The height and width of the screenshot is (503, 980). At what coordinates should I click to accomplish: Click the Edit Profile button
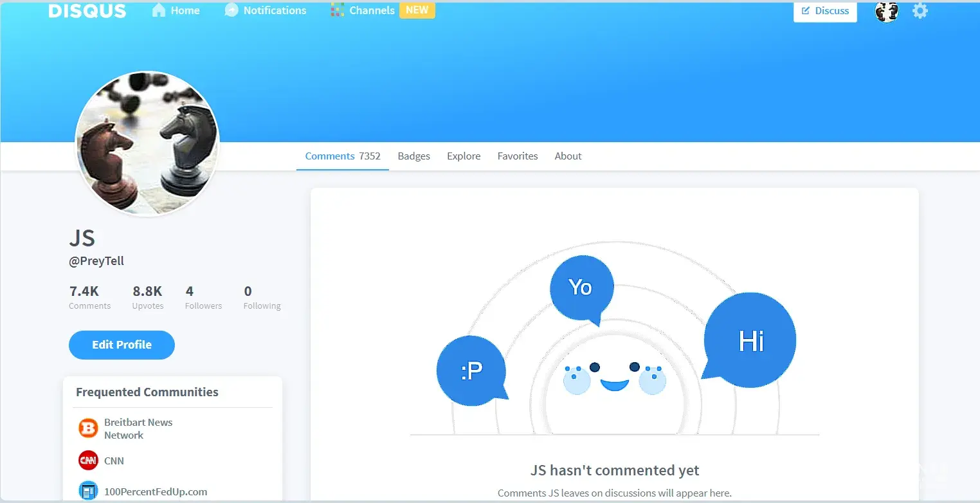coord(122,345)
